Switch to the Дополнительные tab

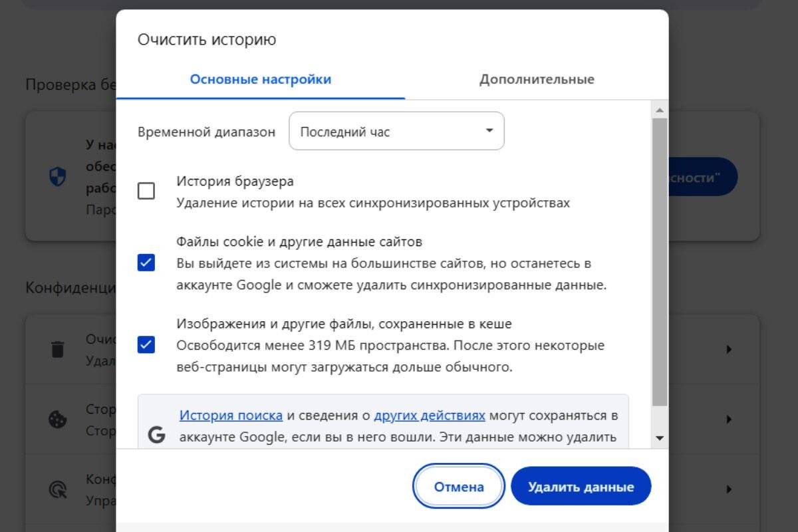click(x=536, y=78)
